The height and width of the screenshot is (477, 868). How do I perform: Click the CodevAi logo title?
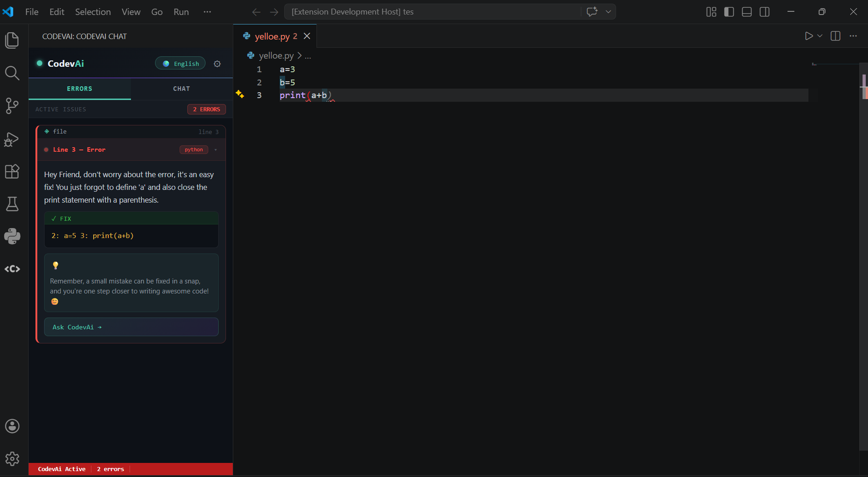click(x=65, y=64)
